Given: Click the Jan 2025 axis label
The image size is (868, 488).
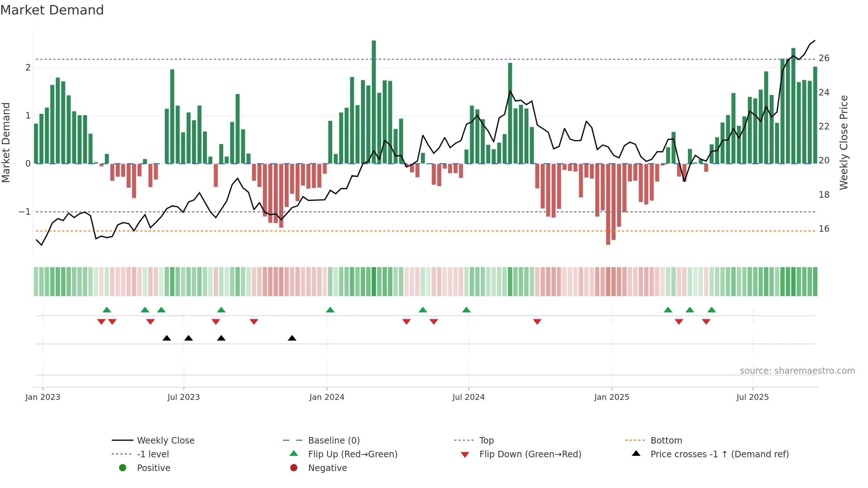Looking at the screenshot, I should [x=612, y=397].
